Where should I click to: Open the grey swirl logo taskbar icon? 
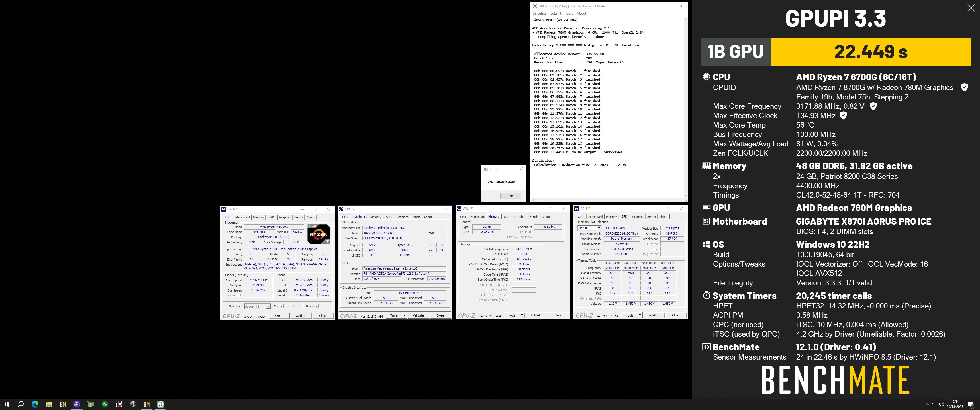(133, 404)
